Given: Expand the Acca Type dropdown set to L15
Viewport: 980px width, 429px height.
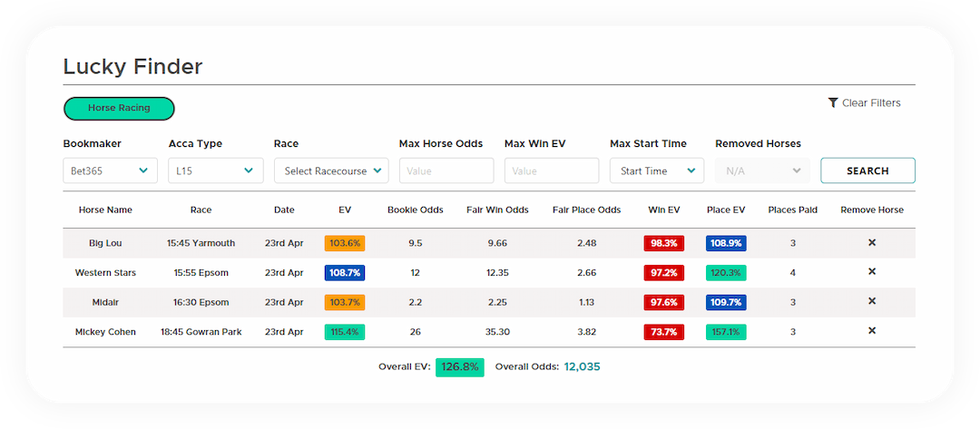Looking at the screenshot, I should [x=215, y=171].
